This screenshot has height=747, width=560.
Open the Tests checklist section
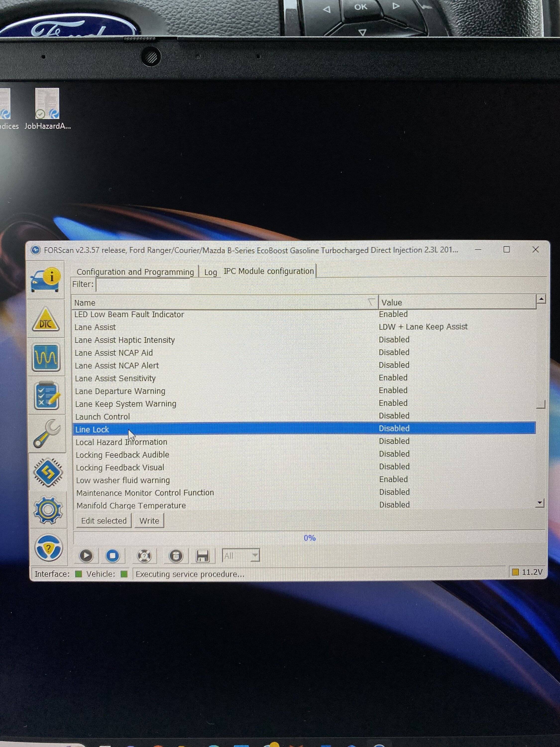click(x=47, y=395)
